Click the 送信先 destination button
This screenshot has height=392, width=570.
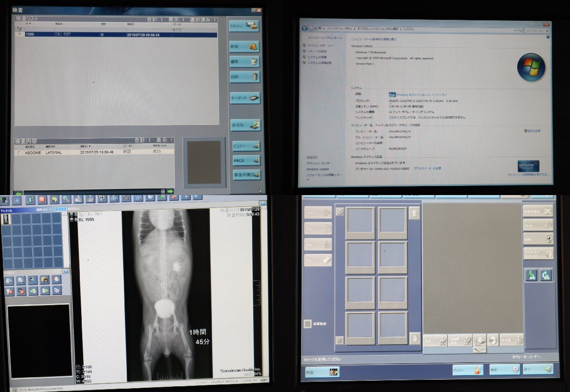pyautogui.click(x=246, y=125)
